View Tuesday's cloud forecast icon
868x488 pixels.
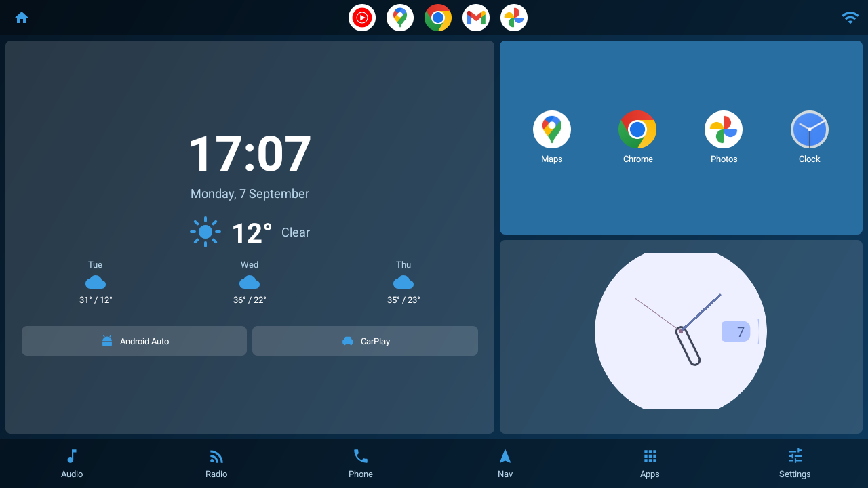coord(96,282)
